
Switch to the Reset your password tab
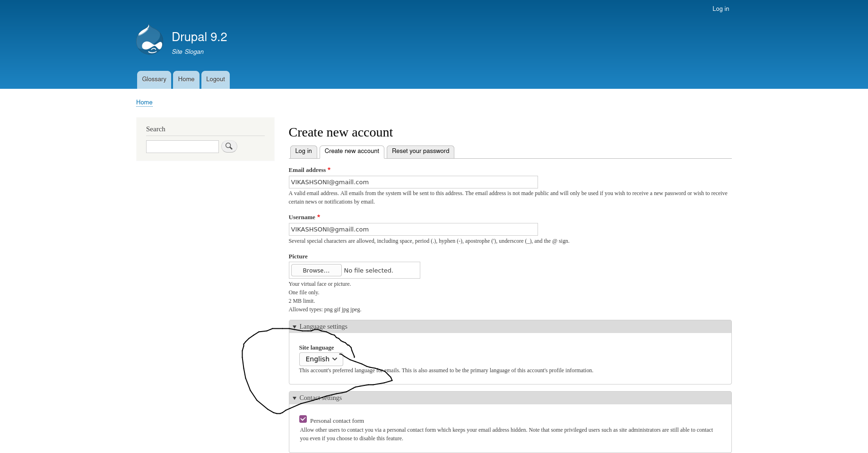[420, 151]
